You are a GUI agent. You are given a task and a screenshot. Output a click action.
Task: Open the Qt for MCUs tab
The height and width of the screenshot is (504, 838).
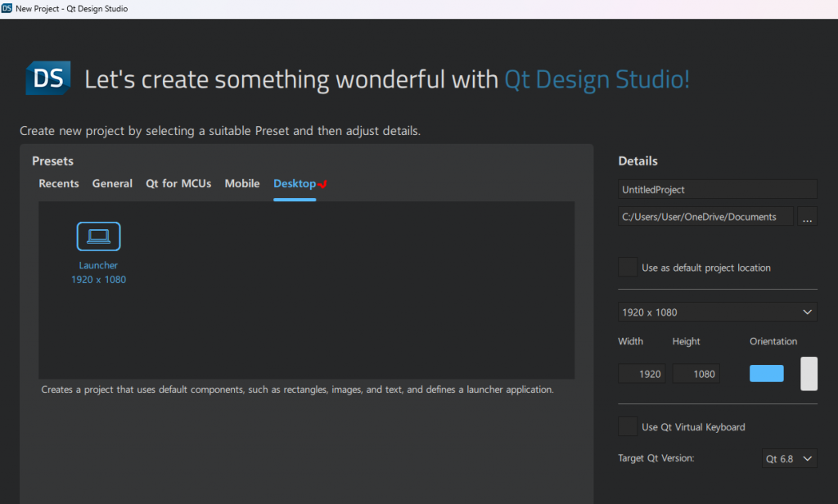pos(178,184)
